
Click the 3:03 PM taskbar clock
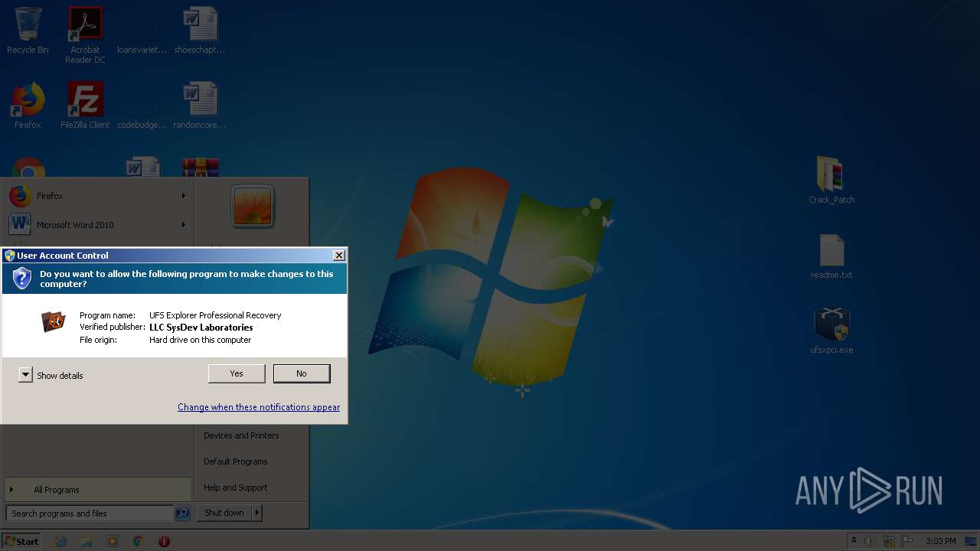coord(940,541)
